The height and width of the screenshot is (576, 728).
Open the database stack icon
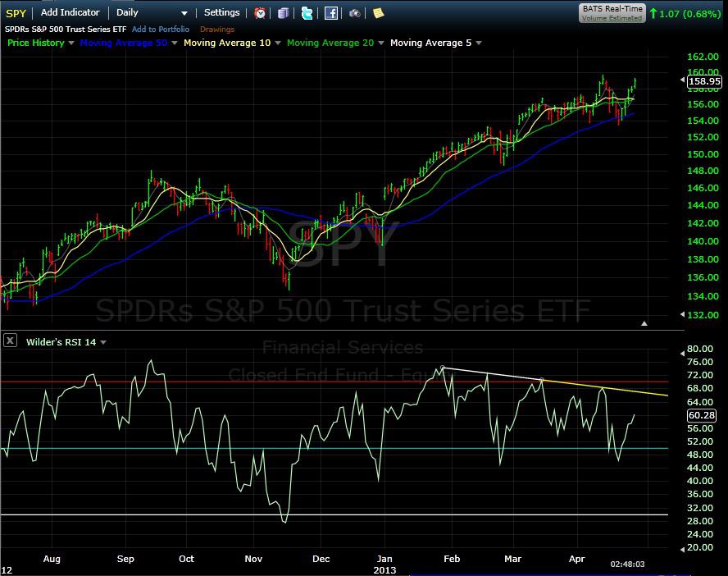click(283, 13)
